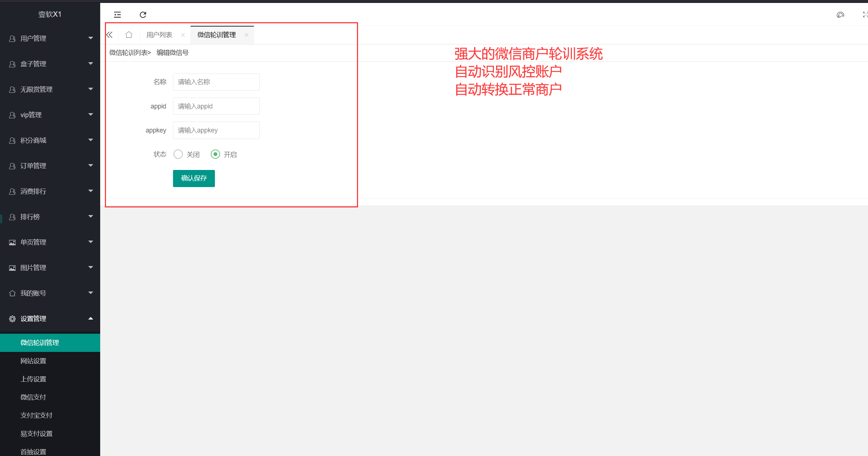
Task: Collapse the sidebar using the toolbar icon
Action: click(x=117, y=15)
